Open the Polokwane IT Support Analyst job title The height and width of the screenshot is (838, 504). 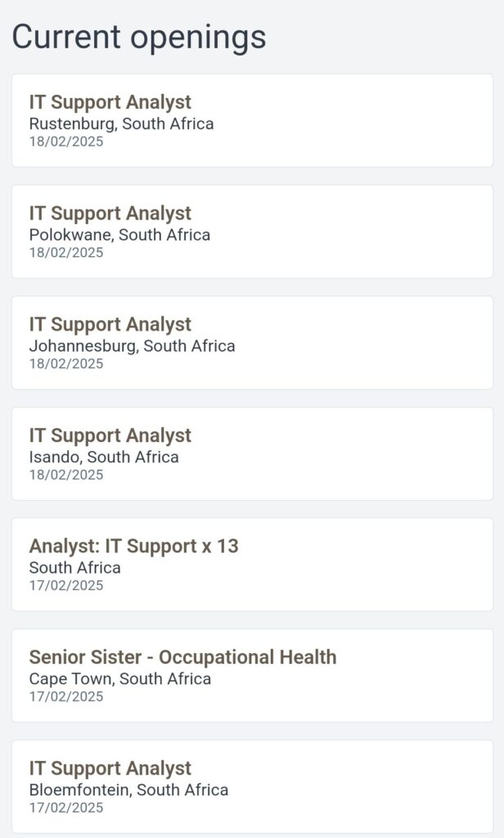(x=110, y=214)
